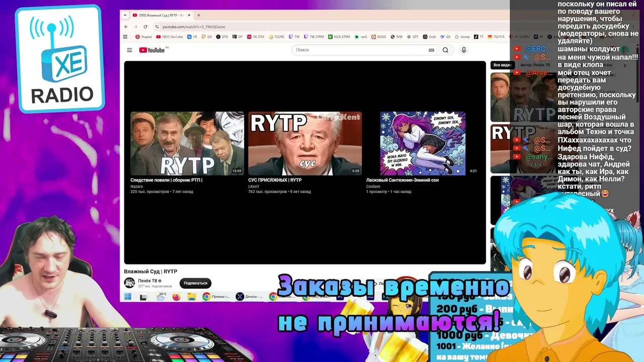Reload the current page
Image resolution: width=644 pixels, height=362 pixels.
coord(145,27)
